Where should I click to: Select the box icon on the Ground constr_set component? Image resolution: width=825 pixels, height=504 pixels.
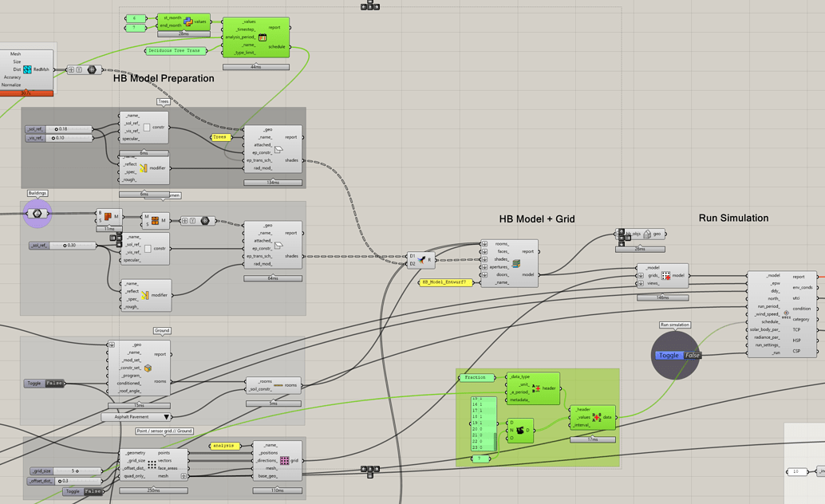click(x=148, y=368)
